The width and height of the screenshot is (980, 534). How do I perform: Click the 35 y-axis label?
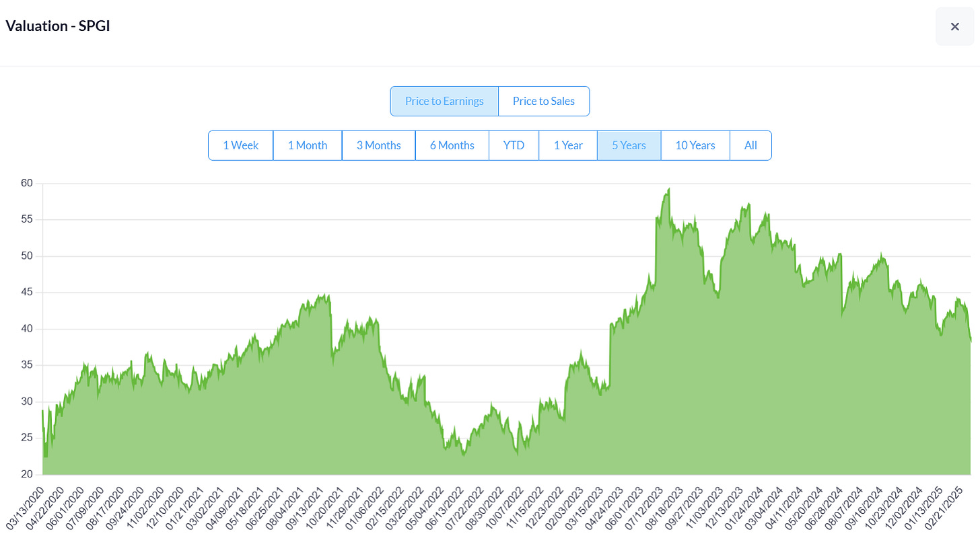coord(28,365)
